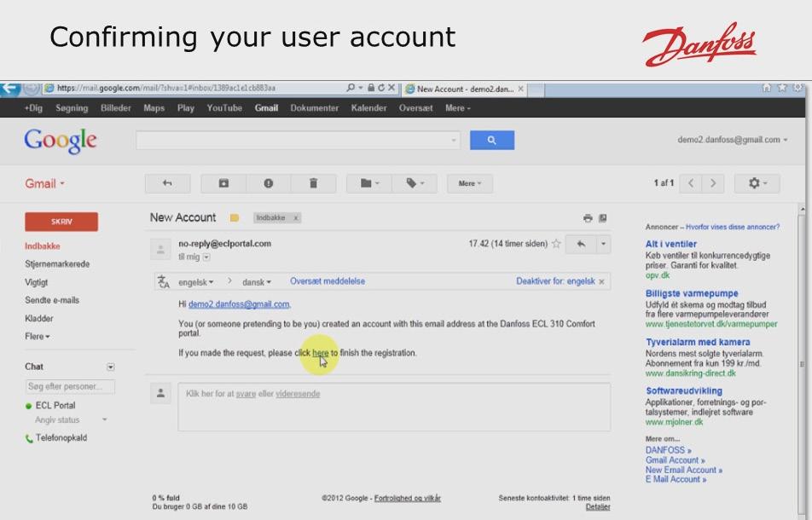Open the settings gear menu

pos(757,183)
